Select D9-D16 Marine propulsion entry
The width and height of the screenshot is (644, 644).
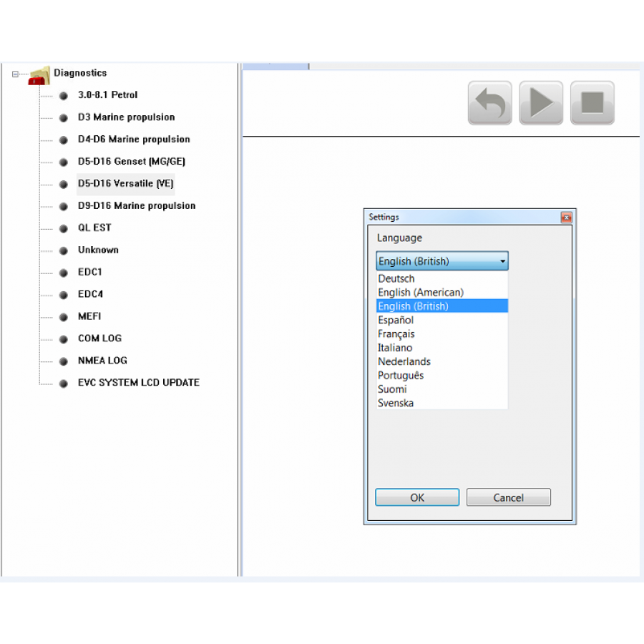(x=137, y=206)
